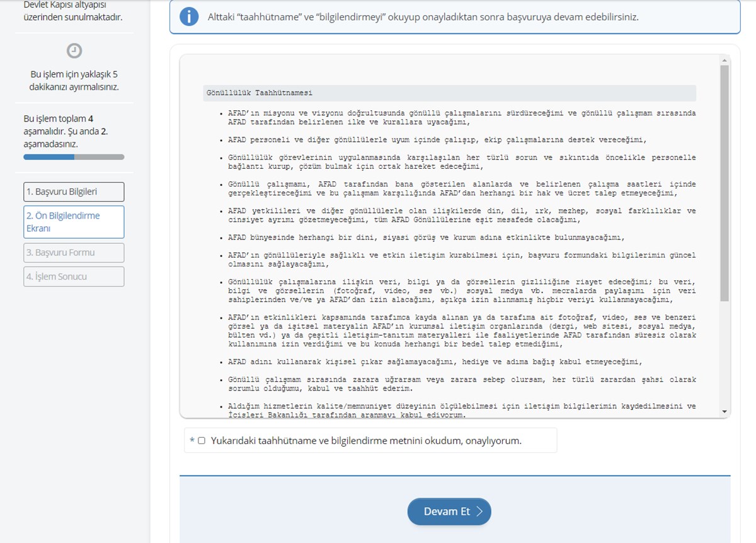
Task: Click the 'Gönüllülük Taahhütnamesi' heading
Action: 260,93
